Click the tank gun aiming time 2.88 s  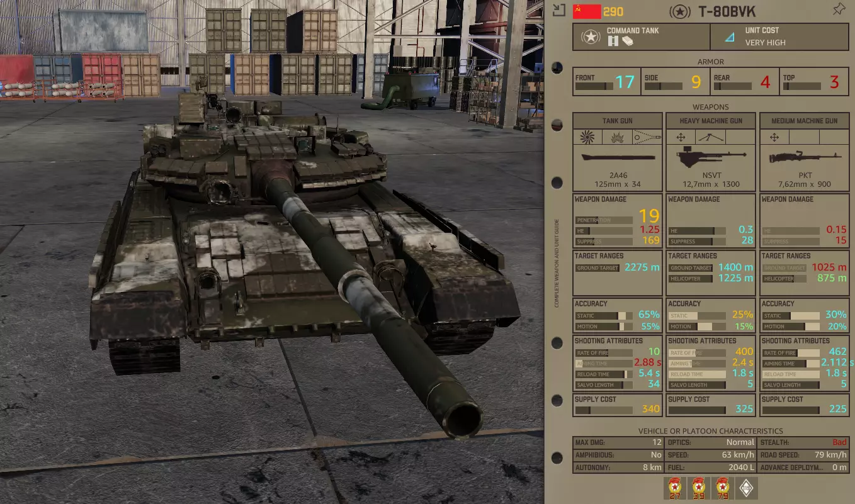pyautogui.click(x=647, y=362)
